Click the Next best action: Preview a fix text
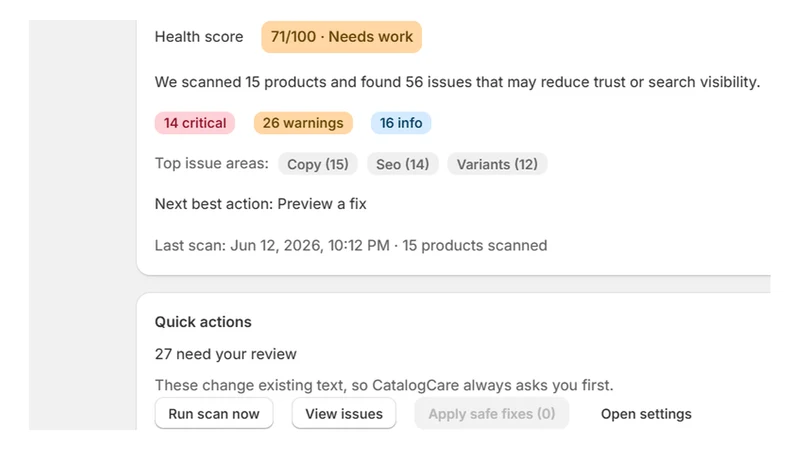800x450 pixels. pos(261,204)
